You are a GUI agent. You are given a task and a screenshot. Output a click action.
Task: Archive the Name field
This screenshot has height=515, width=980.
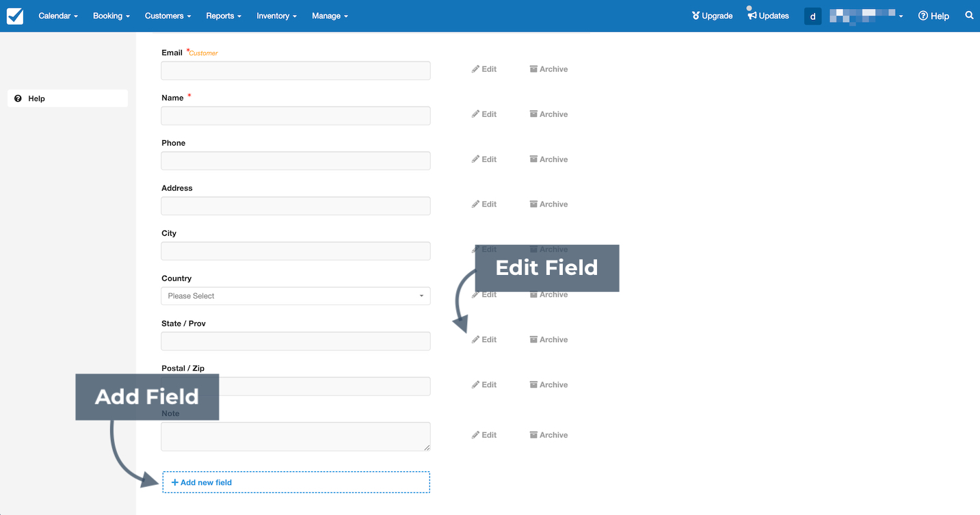[548, 114]
